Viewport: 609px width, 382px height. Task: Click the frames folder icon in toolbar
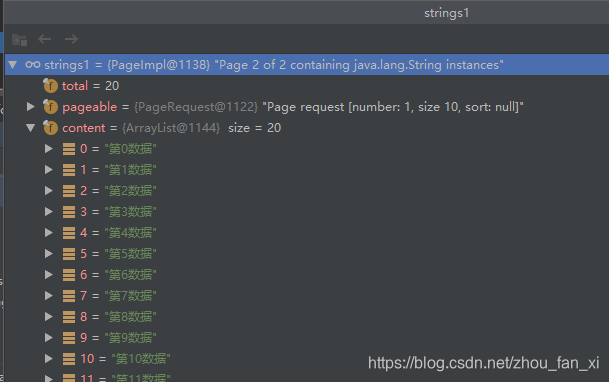(x=19, y=39)
